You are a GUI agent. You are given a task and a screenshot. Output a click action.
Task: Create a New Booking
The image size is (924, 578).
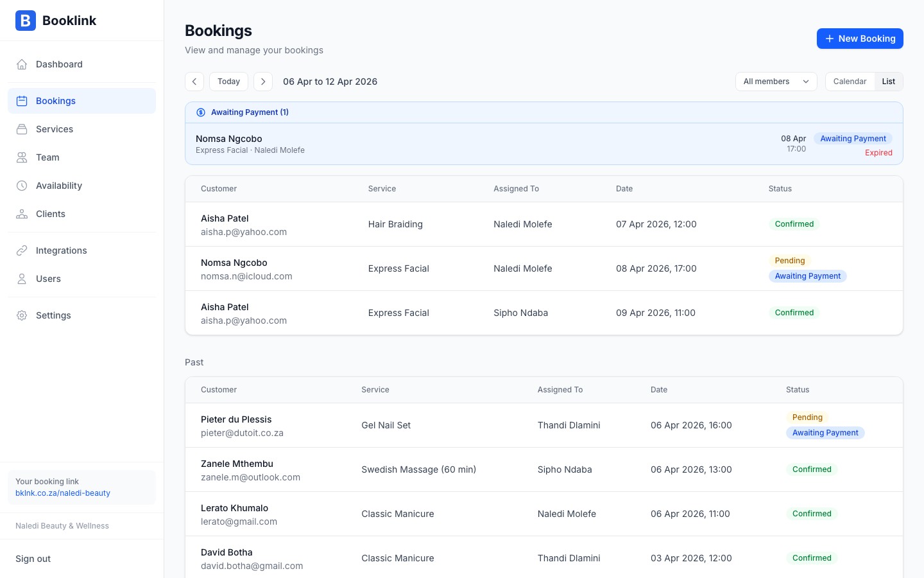click(x=860, y=39)
